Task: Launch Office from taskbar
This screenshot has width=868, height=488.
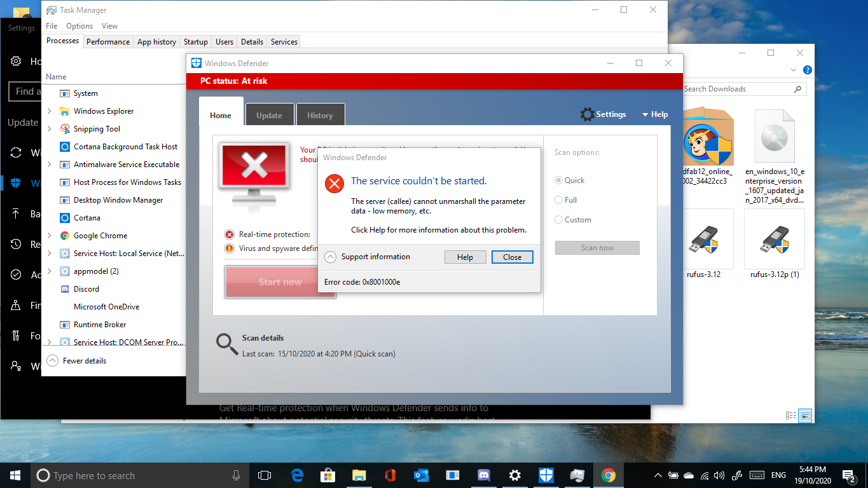Action: [x=390, y=475]
